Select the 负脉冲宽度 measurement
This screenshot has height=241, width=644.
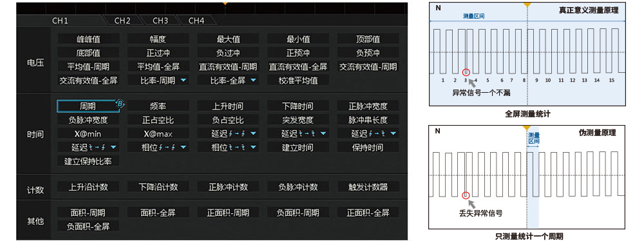click(89, 120)
